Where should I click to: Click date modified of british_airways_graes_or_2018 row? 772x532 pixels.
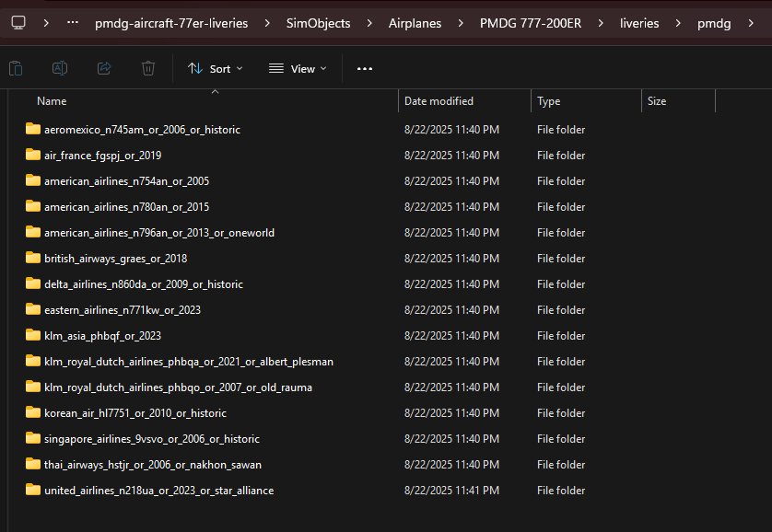point(451,259)
